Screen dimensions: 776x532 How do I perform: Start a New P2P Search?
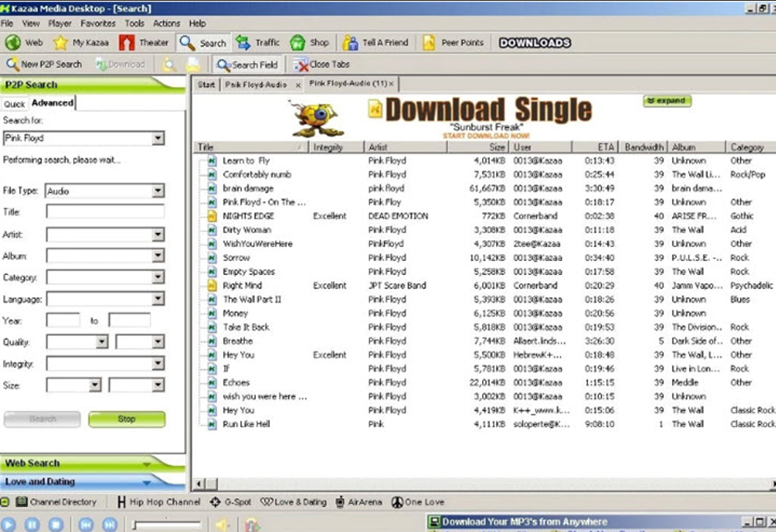[43, 64]
